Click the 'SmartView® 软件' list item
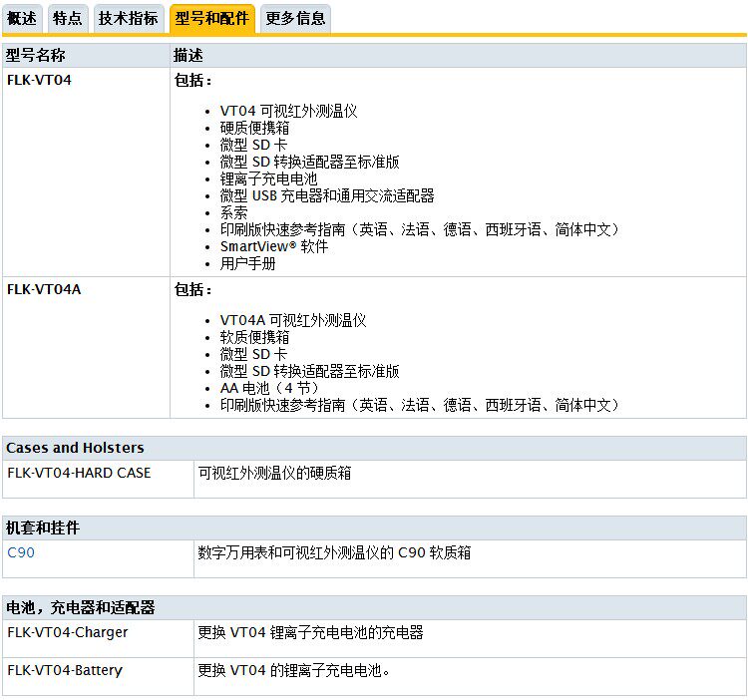 point(274,246)
